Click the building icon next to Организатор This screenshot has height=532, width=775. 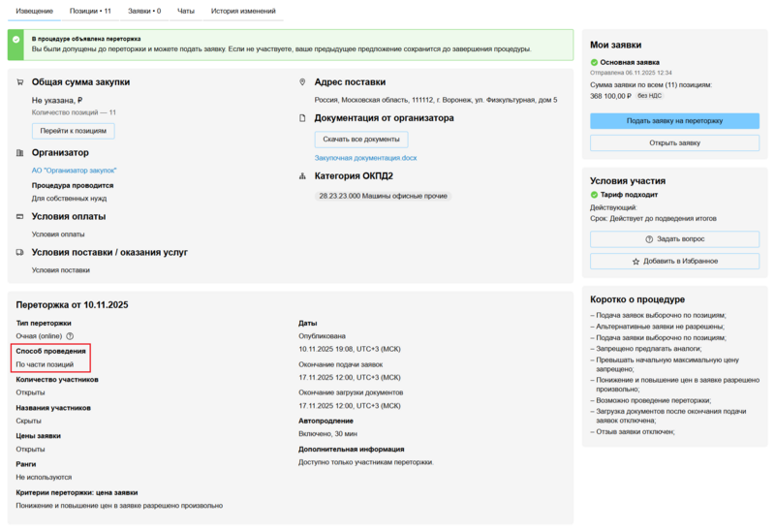[x=20, y=152]
